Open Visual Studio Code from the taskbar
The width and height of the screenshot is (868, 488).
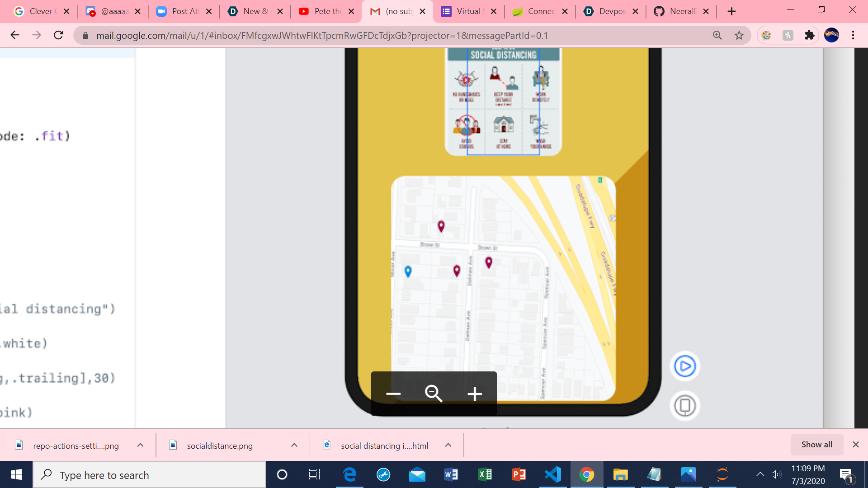[552, 474]
